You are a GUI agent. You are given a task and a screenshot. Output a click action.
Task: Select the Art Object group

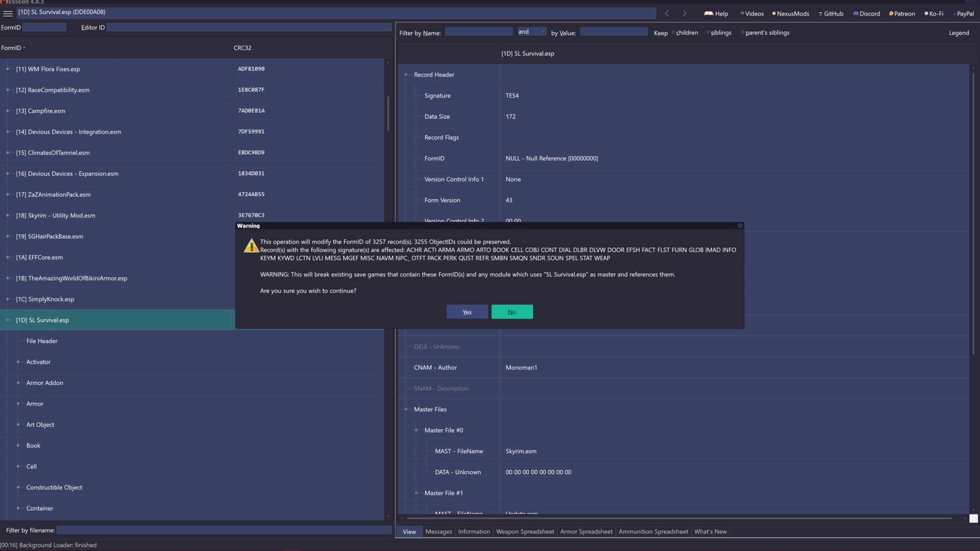[x=40, y=424]
